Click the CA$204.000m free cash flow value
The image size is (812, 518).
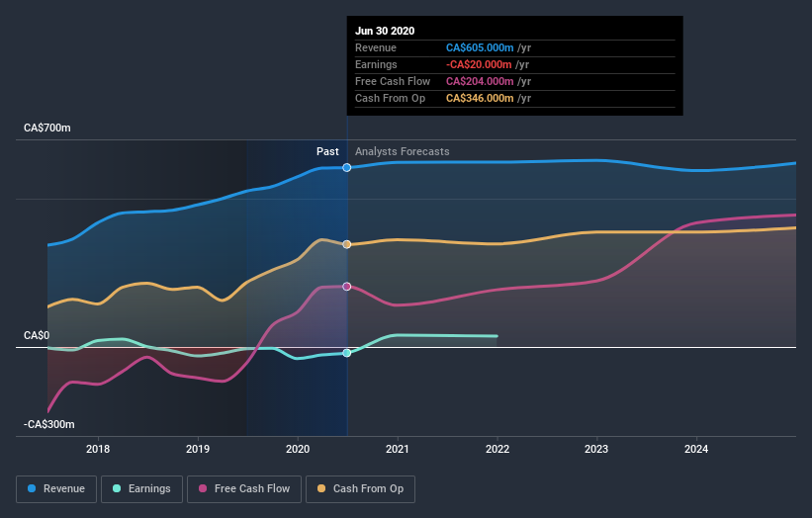click(x=480, y=82)
